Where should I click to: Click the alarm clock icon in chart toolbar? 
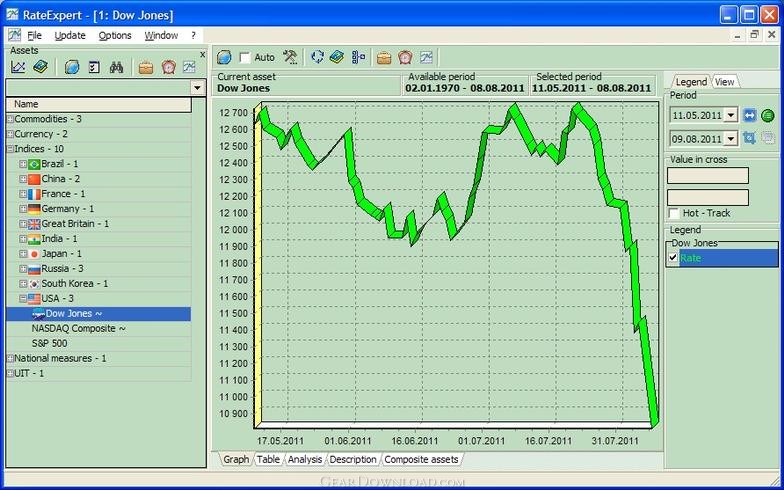(405, 57)
